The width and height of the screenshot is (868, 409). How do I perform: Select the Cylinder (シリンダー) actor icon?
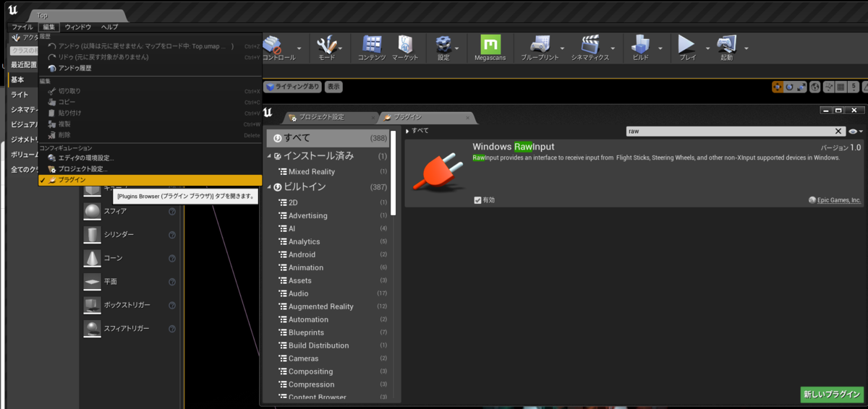click(92, 235)
